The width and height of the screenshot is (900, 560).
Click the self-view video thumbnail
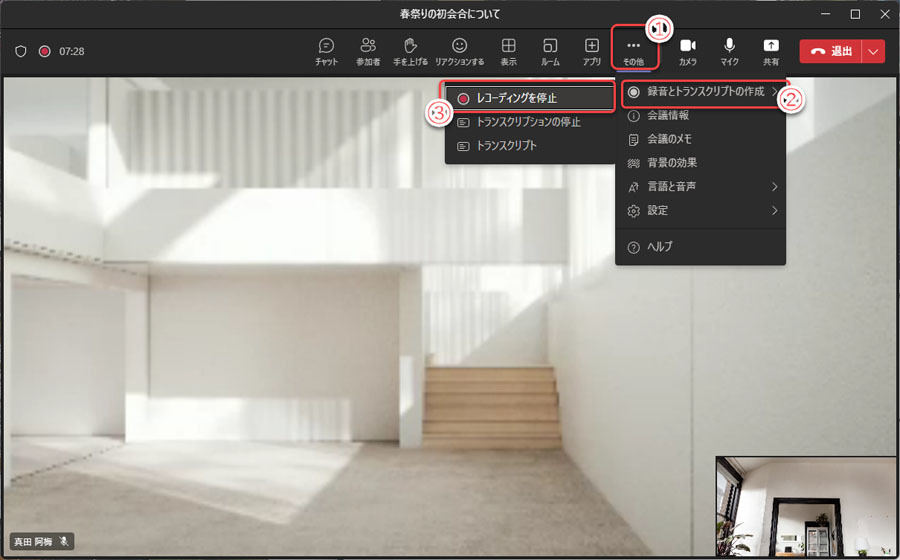click(x=806, y=507)
